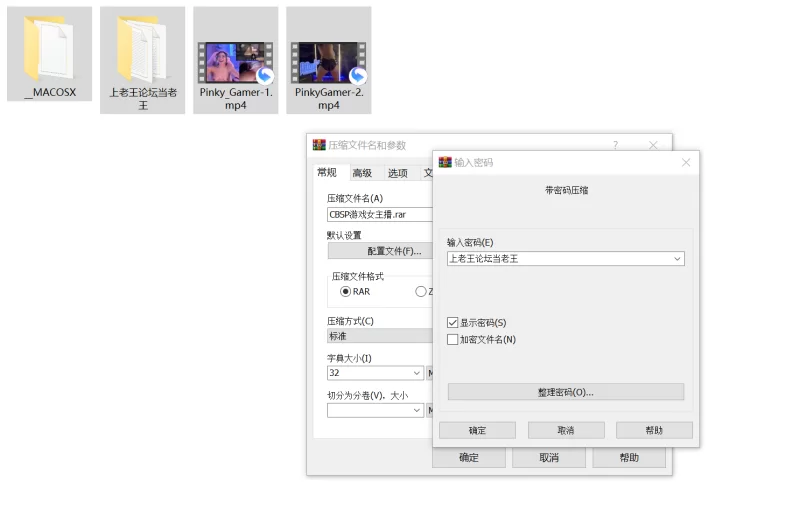Screen dimensions: 800x509
Task: Click 帮助 in the 输入密码 dialog
Action: coord(654,430)
